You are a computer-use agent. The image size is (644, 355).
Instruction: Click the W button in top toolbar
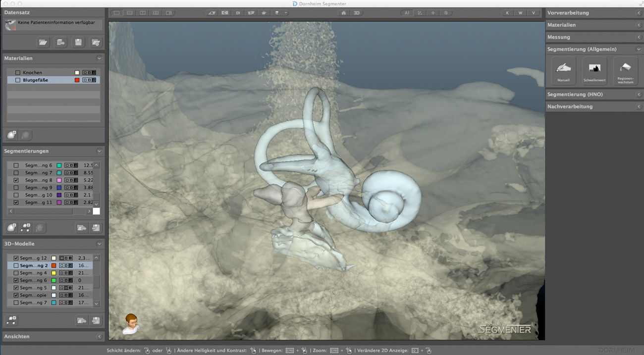[x=520, y=13]
